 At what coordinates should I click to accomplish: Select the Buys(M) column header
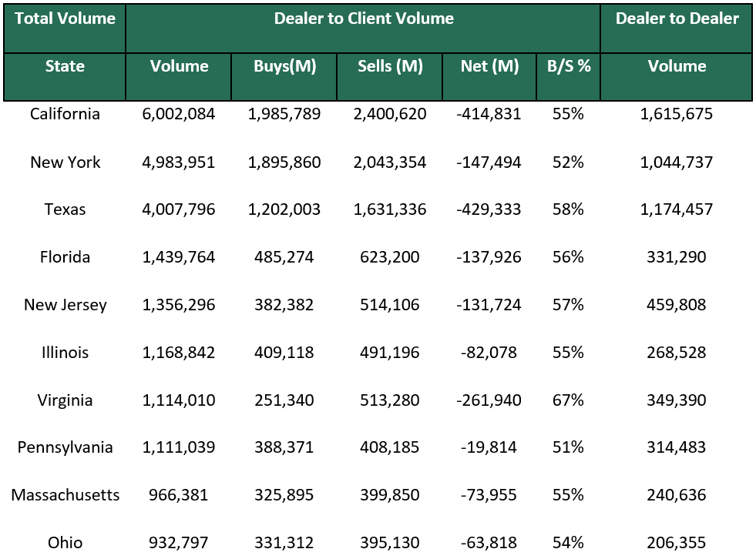(284, 66)
